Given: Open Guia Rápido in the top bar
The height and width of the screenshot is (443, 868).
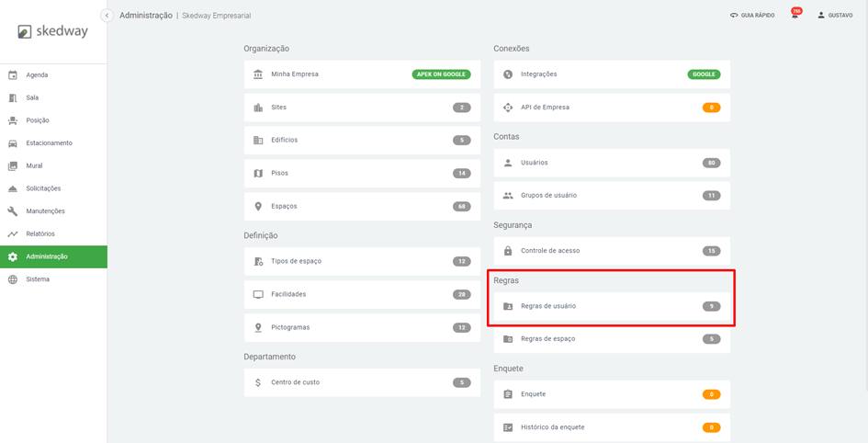Looking at the screenshot, I should point(752,16).
